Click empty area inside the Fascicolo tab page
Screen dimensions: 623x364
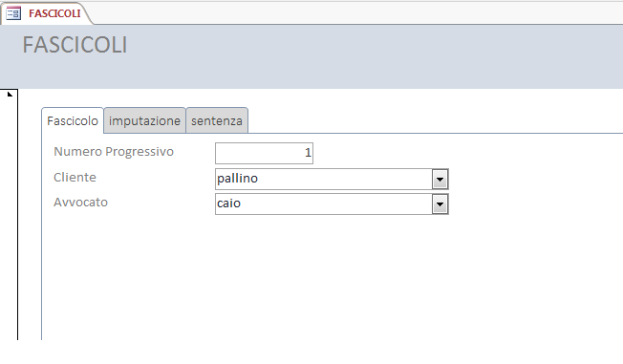tap(318, 278)
